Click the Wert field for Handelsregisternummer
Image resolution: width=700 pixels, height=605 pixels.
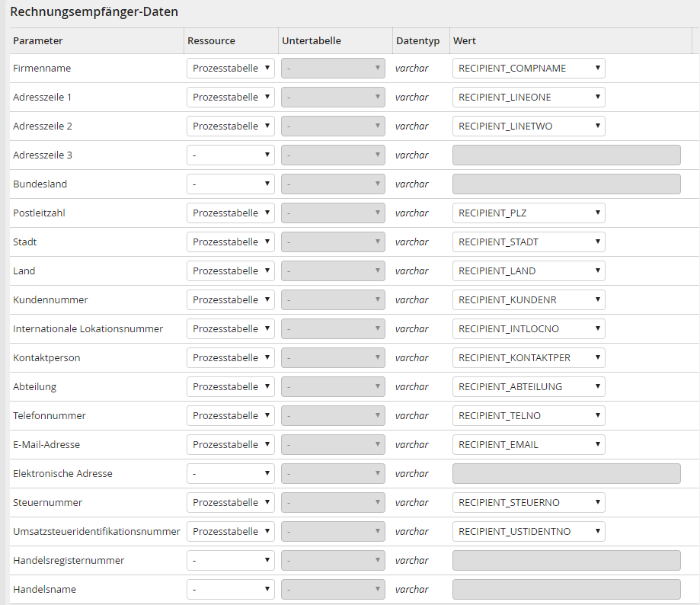tap(566, 561)
